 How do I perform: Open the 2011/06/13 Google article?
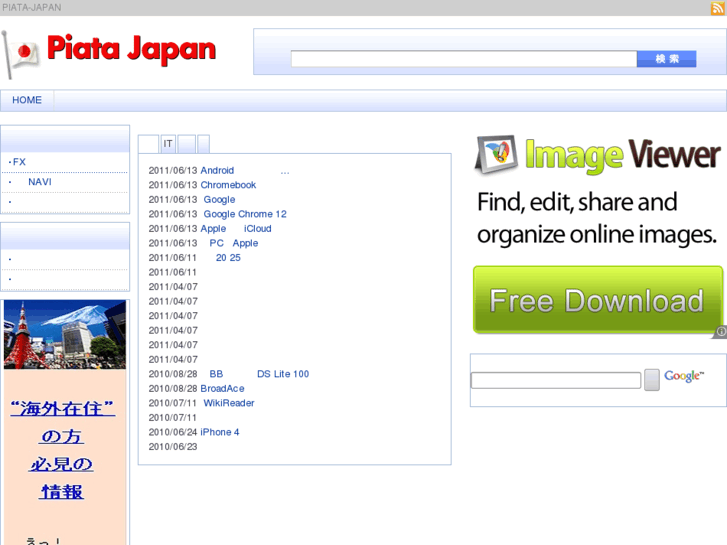pyautogui.click(x=219, y=199)
